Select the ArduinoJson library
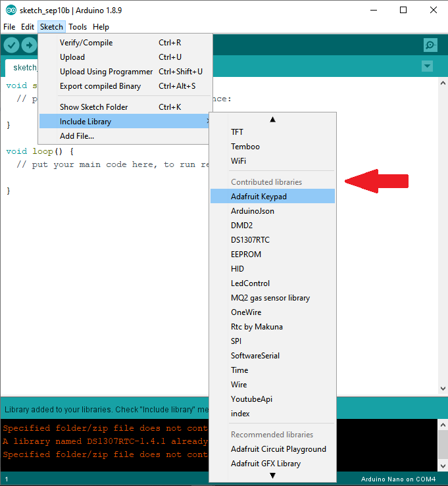 click(x=272, y=211)
